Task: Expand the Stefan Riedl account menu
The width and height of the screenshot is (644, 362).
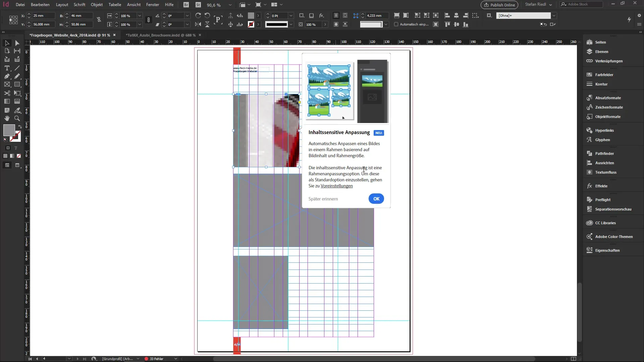Action: (x=538, y=4)
